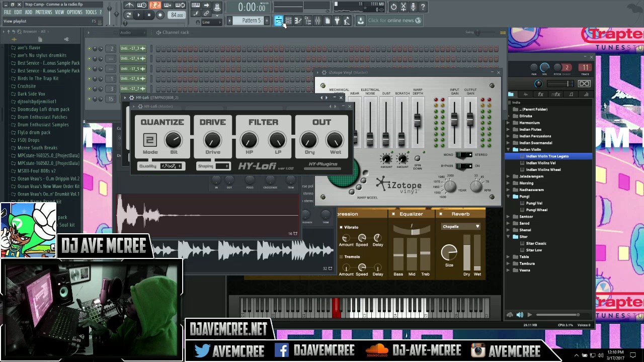Open the piano roll view icon
This screenshot has width=644, height=362.
(298, 21)
